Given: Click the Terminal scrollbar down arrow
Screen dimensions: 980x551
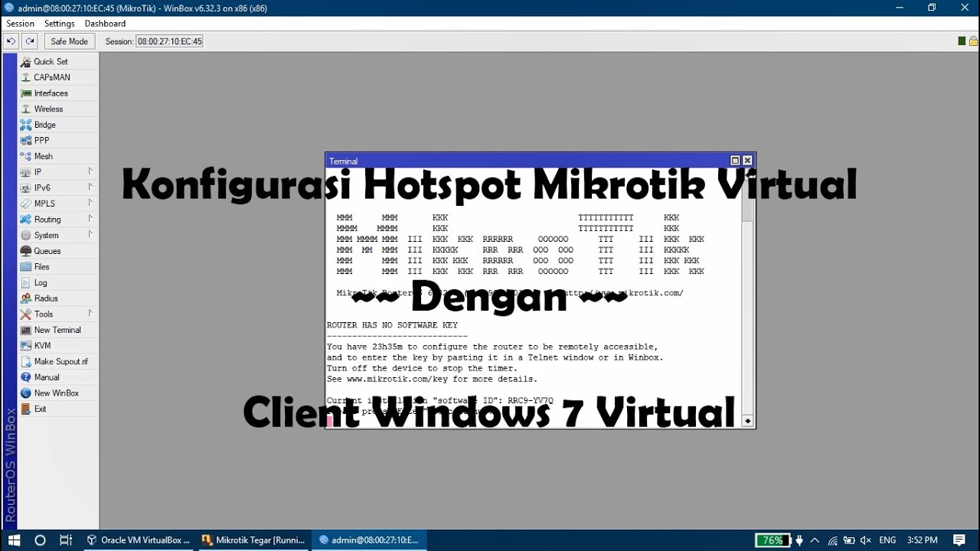Looking at the screenshot, I should pos(748,421).
